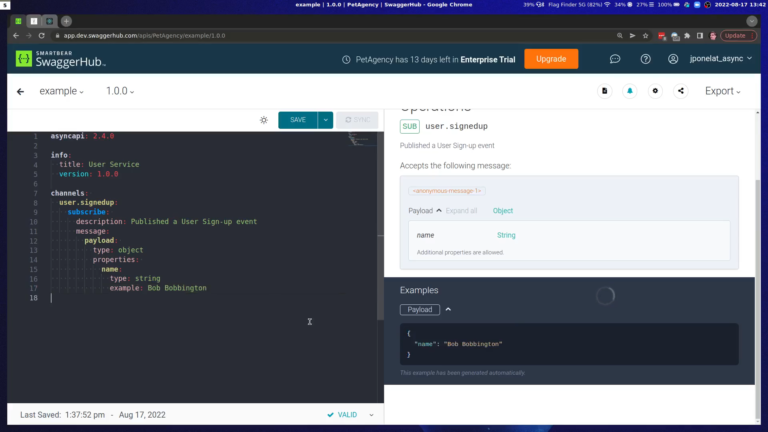
Task: Switch to the first green browser tab
Action: tap(18, 21)
